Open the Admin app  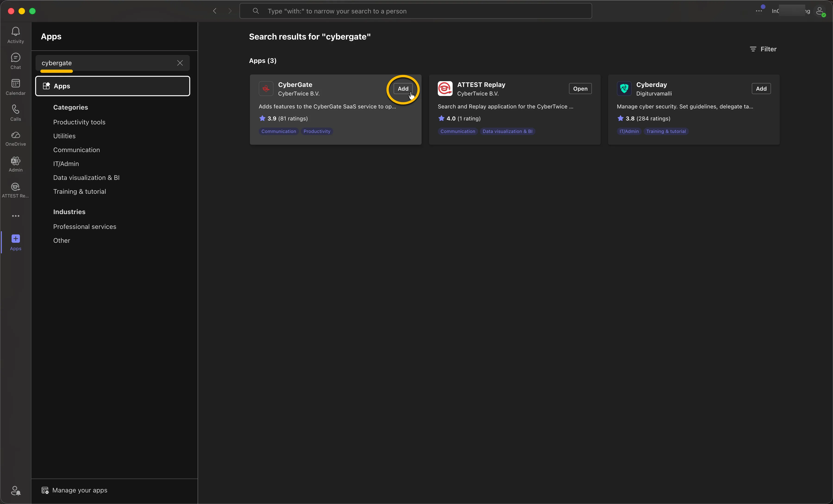tap(16, 164)
